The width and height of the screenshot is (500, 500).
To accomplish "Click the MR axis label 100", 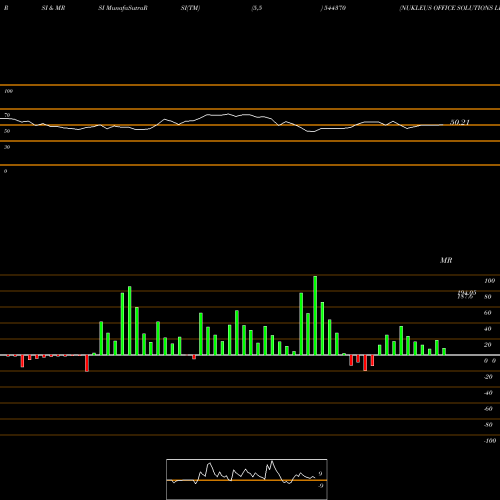I will tap(489, 281).
